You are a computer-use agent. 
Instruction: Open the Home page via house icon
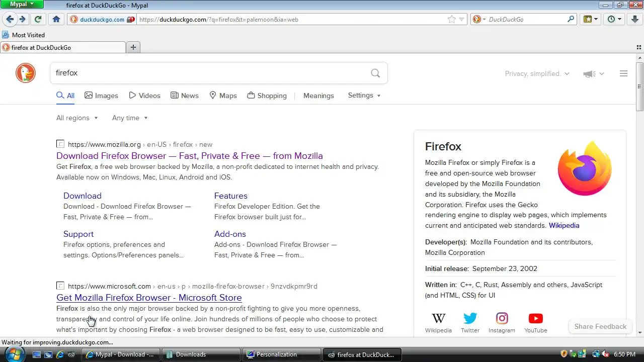click(56, 19)
